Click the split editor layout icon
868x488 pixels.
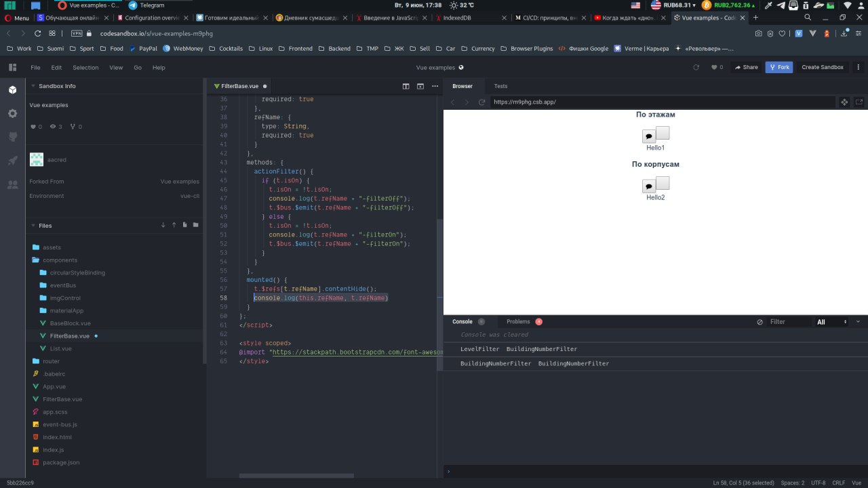click(406, 86)
